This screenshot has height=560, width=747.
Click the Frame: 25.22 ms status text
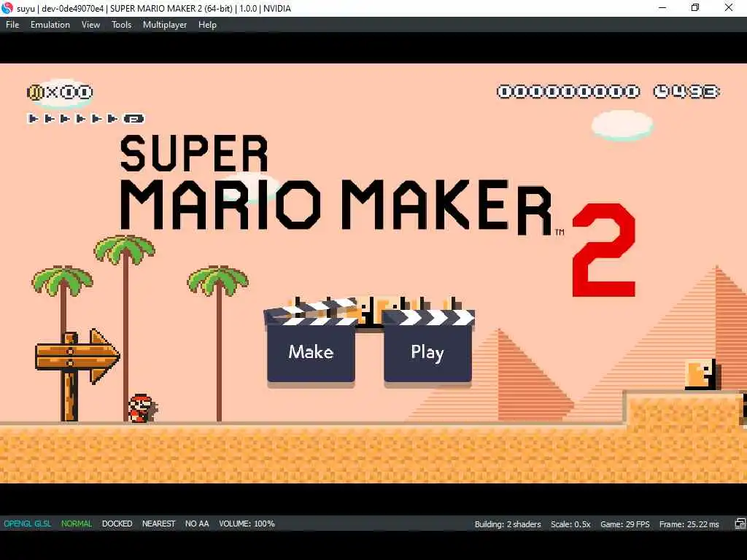(x=689, y=524)
